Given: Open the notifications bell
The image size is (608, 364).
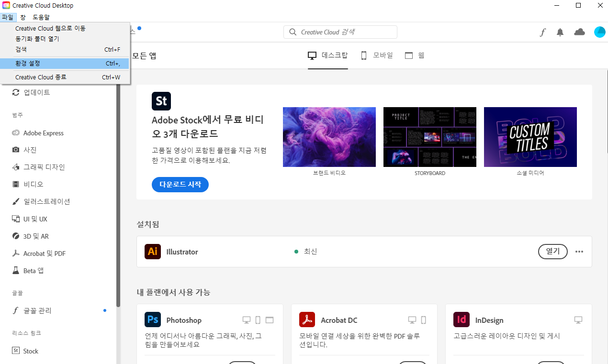Looking at the screenshot, I should (560, 32).
